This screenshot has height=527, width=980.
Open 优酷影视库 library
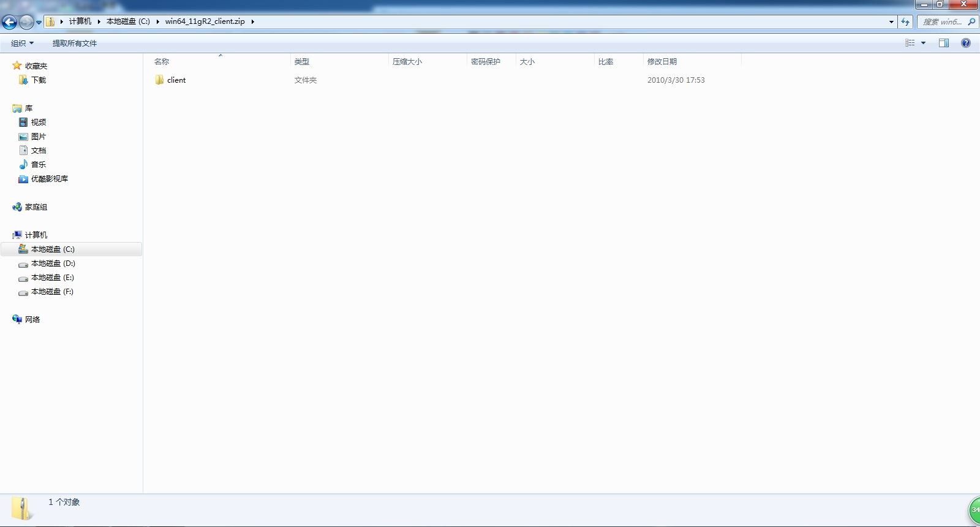click(50, 178)
